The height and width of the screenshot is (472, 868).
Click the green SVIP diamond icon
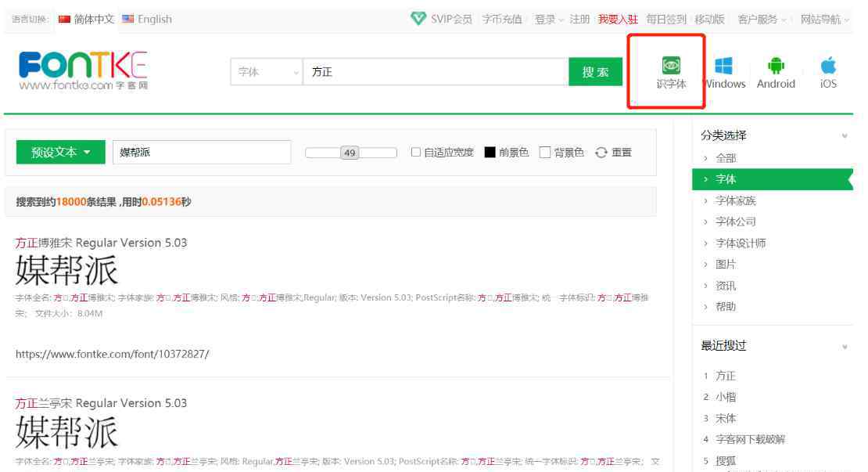(418, 19)
